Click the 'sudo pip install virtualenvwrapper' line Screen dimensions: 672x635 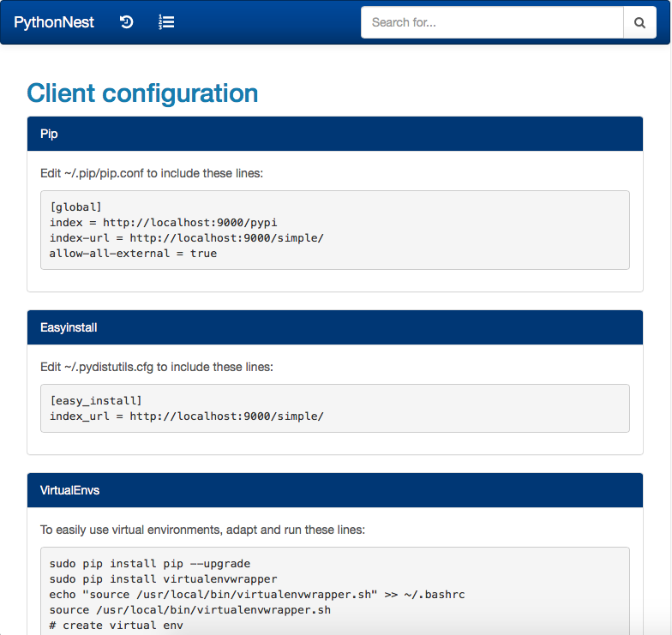[x=163, y=579]
